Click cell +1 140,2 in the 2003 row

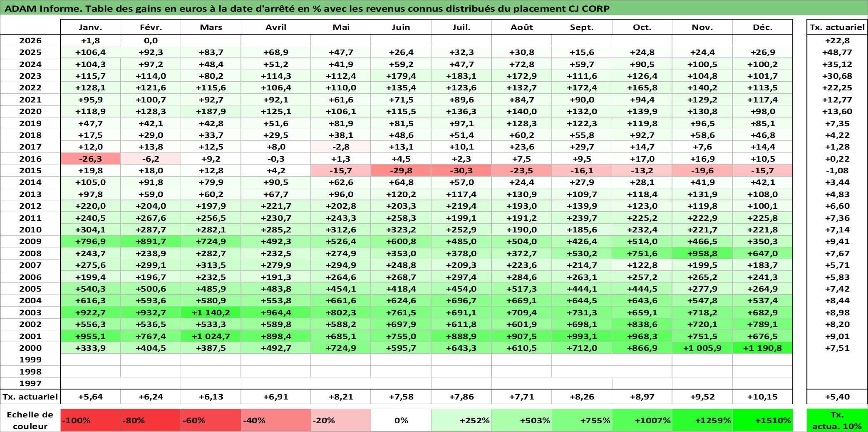pos(211,312)
